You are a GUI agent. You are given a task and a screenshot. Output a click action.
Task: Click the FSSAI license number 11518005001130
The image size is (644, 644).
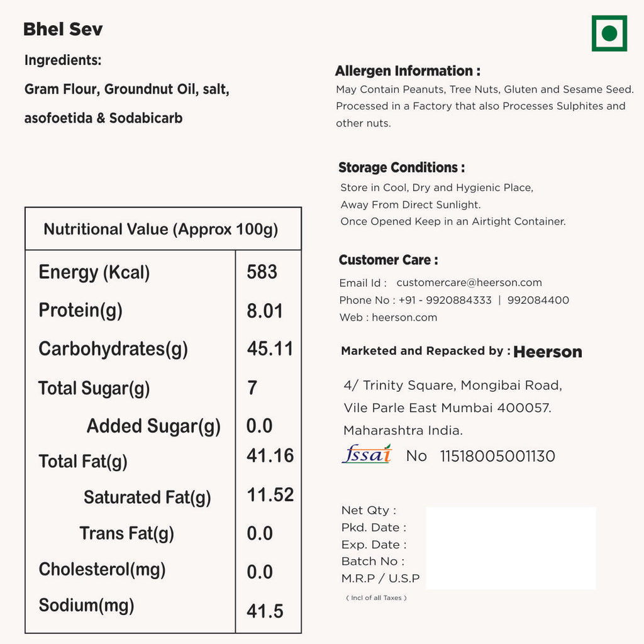[497, 456]
